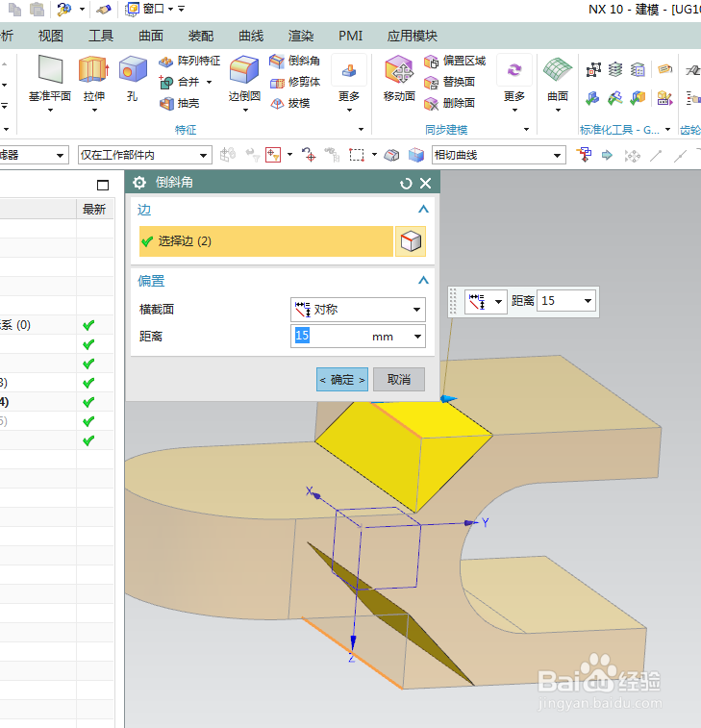Open the Tools (工具) ribbon tab

point(101,36)
